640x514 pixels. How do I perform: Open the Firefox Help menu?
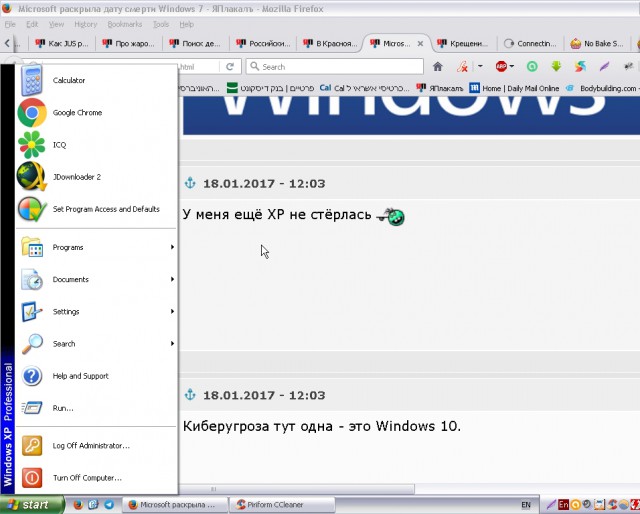click(187, 24)
